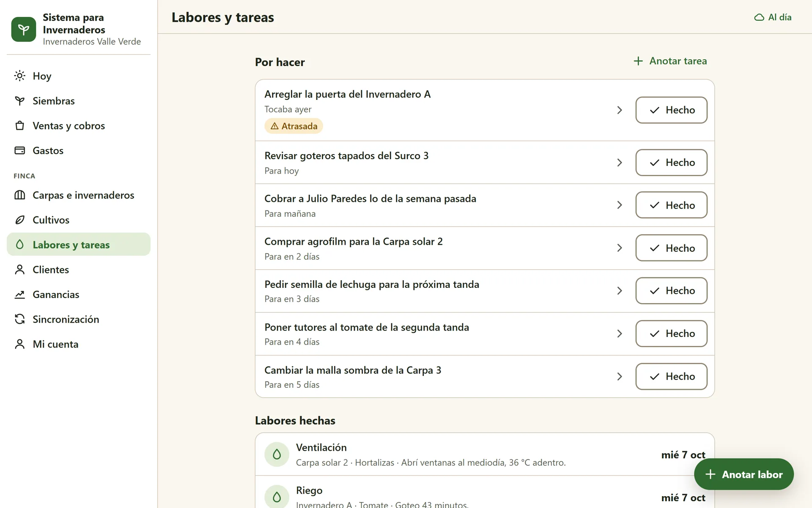Go to Ventas y cobros

point(79,126)
